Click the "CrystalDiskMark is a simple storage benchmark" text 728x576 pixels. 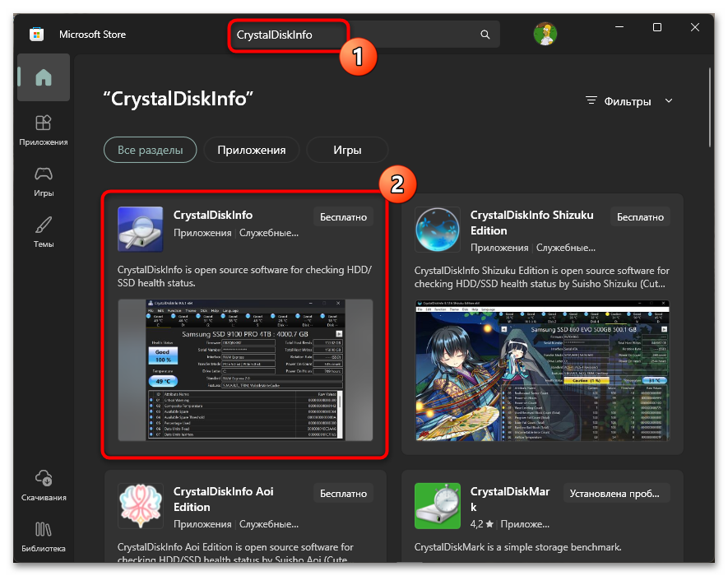click(517, 547)
